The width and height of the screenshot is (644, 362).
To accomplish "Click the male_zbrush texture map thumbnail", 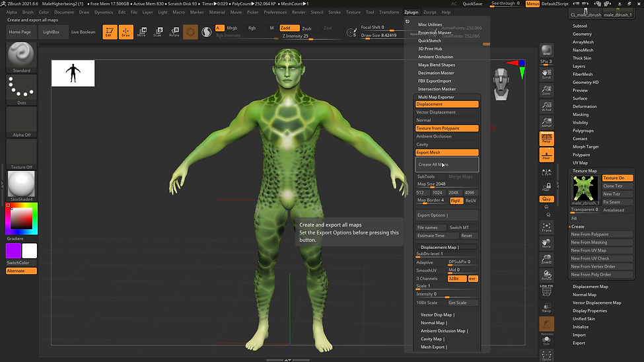I will [585, 188].
